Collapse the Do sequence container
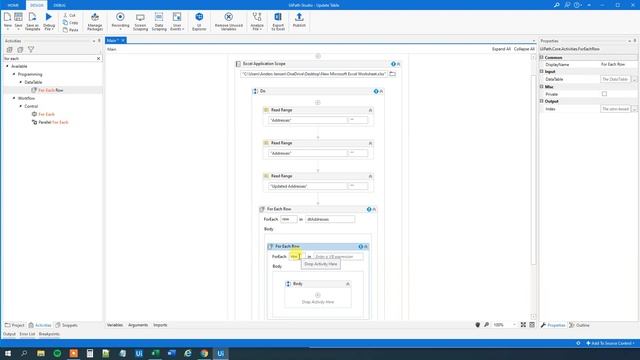 (x=381, y=91)
